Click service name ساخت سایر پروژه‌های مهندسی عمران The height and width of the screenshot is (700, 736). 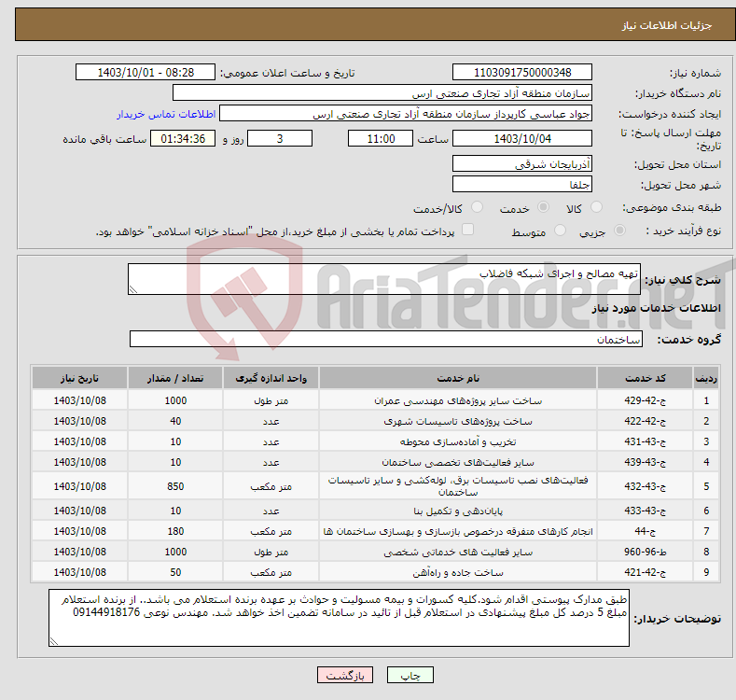tap(458, 400)
